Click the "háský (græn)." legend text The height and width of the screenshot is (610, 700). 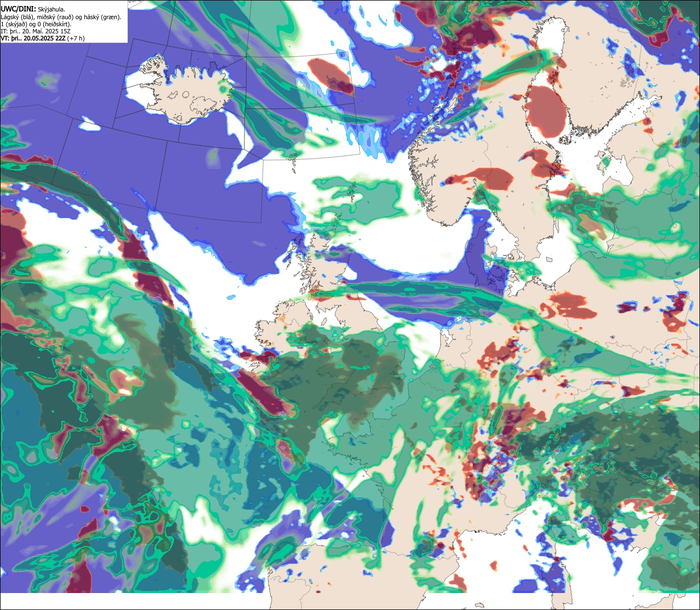102,17
